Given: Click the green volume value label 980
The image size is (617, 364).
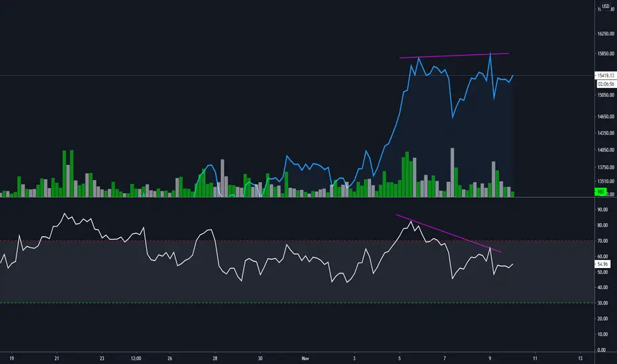Looking at the screenshot, I should click(601, 192).
